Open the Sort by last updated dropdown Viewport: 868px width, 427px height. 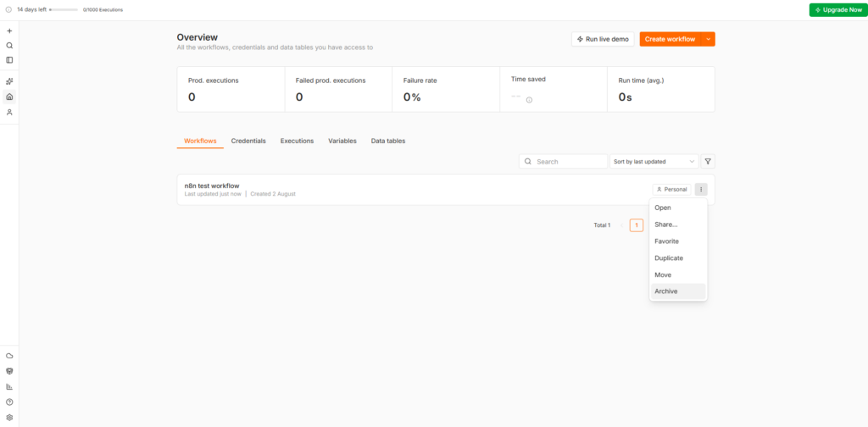(x=654, y=162)
